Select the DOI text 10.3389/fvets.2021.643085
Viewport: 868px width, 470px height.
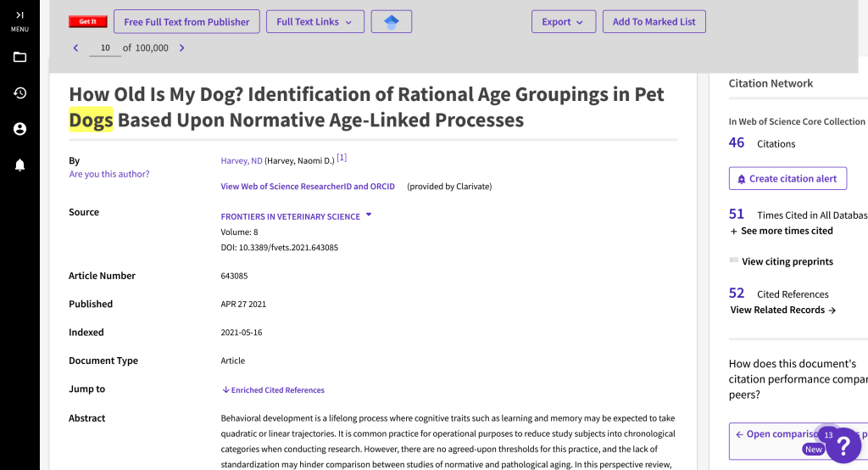point(288,248)
